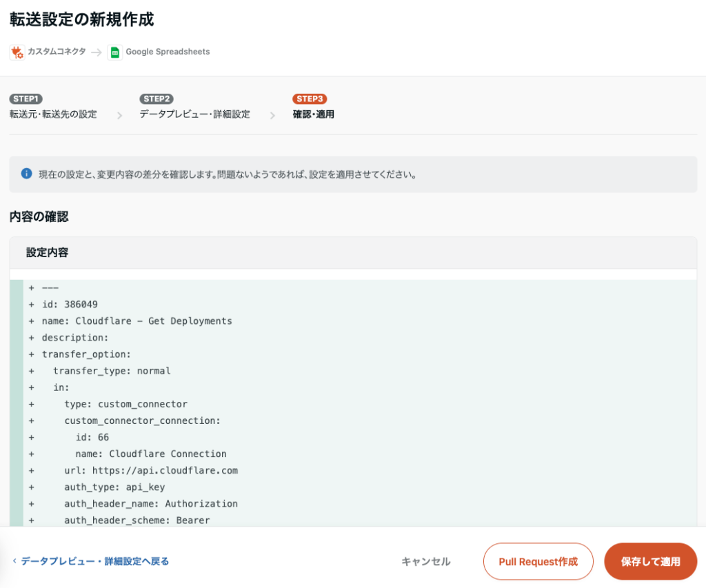Click the custom connector plug icon
The height and width of the screenshot is (588, 706).
pos(17,52)
